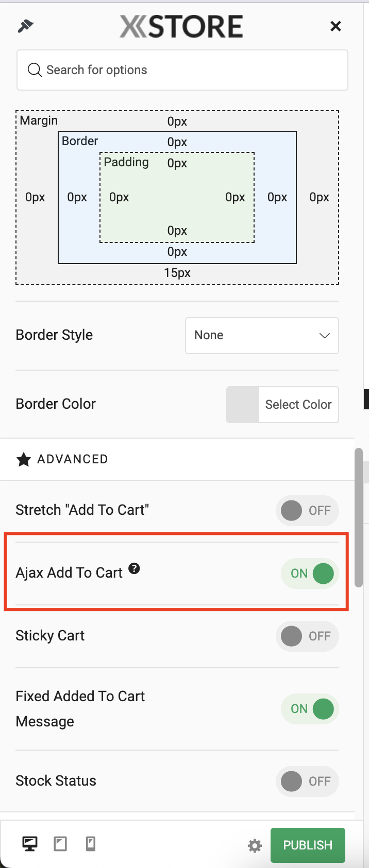Close the XStore options panel
Viewport: 369px width, 868px height.
[x=336, y=26]
